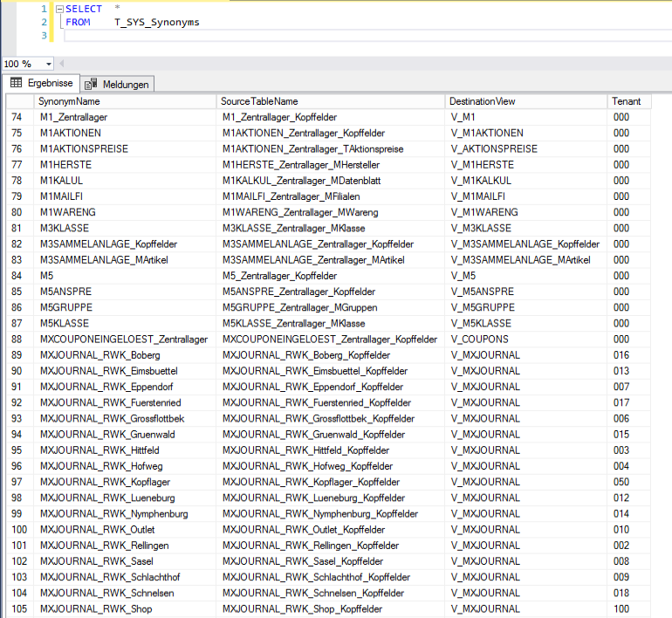Switch to the Meldungen tab
Screen dimensions: 672x618
[x=117, y=85]
